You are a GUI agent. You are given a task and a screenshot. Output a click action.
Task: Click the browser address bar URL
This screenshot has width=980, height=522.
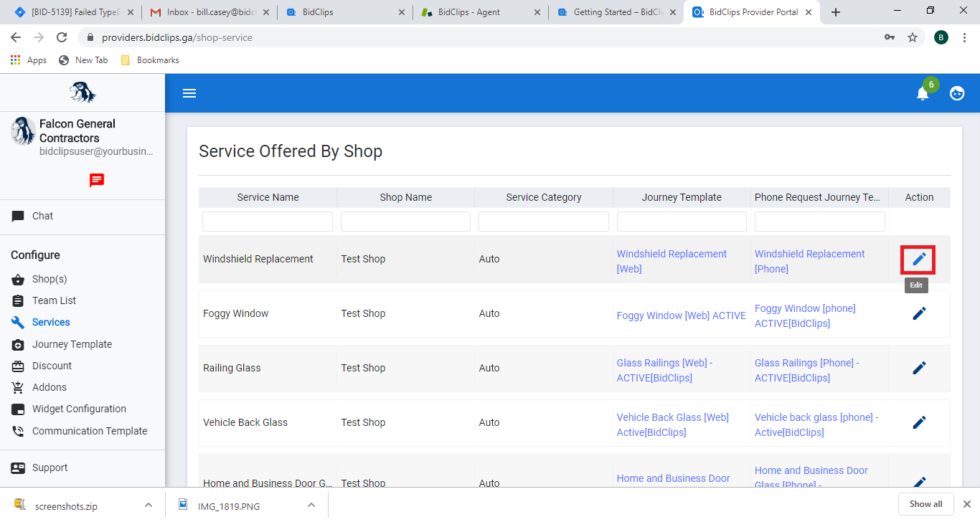(177, 37)
